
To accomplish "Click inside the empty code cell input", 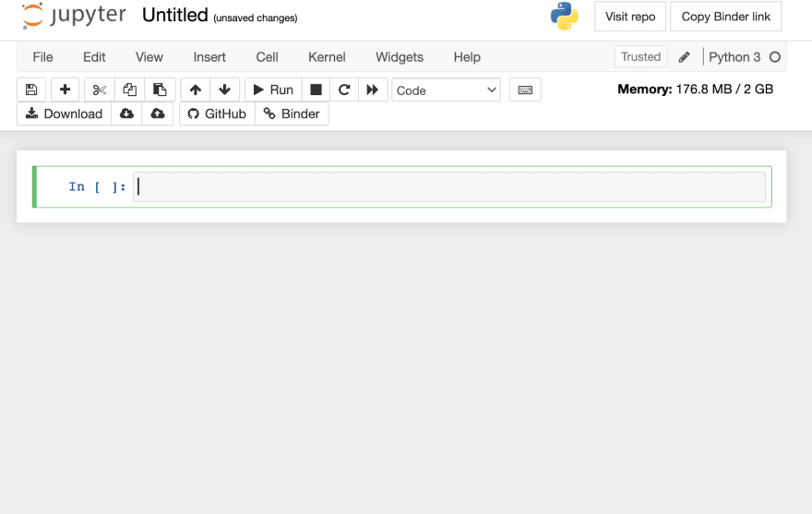I will [449, 186].
